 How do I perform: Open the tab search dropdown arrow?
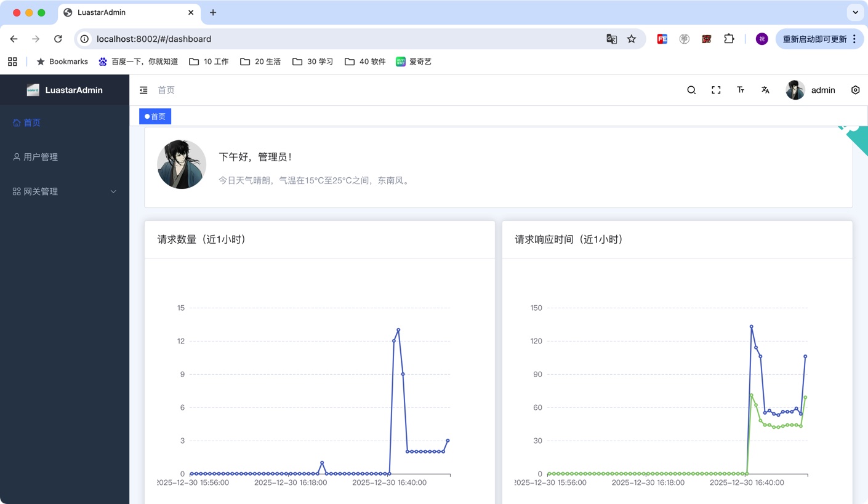click(855, 12)
